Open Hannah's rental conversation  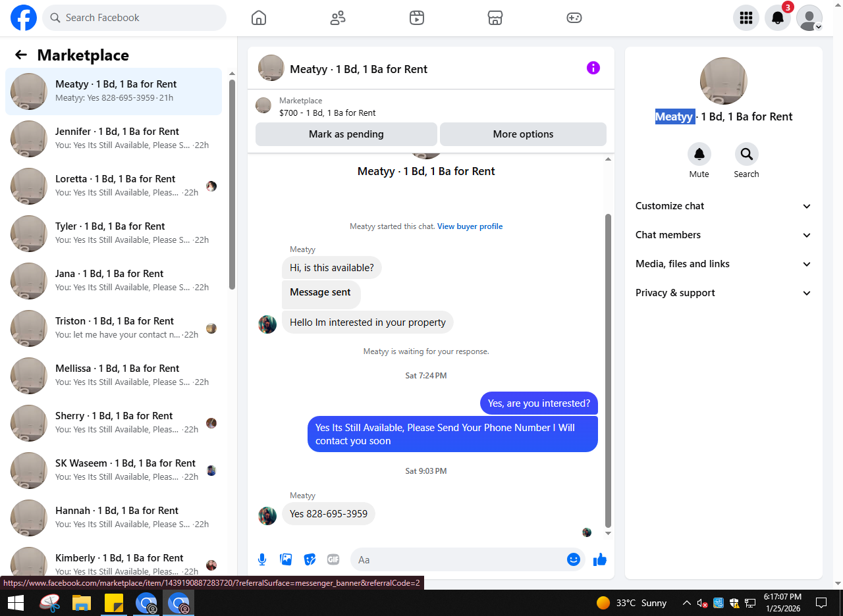click(x=113, y=518)
